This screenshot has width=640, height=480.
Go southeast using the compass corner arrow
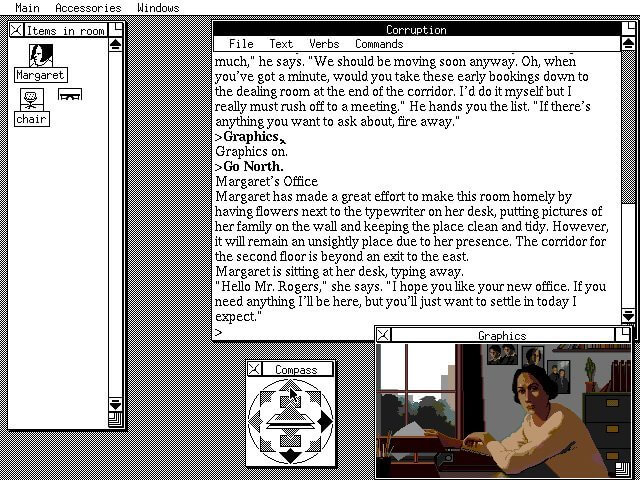tap(314, 444)
